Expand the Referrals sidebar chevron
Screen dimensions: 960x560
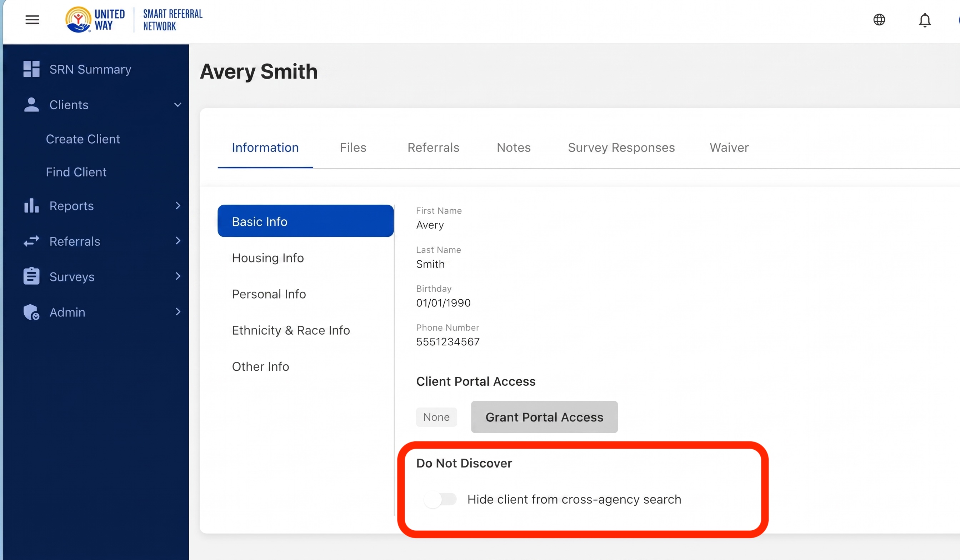click(178, 241)
